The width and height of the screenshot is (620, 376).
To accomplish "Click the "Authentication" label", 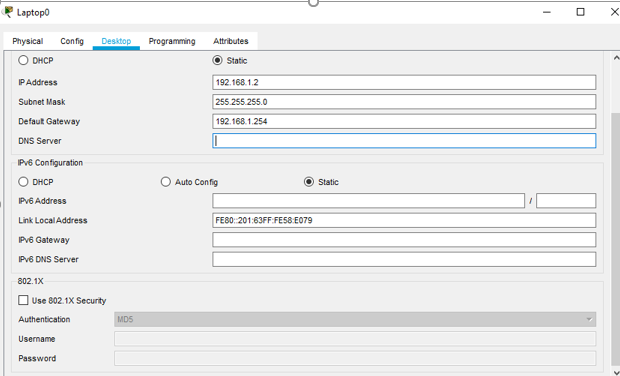I will (44, 319).
